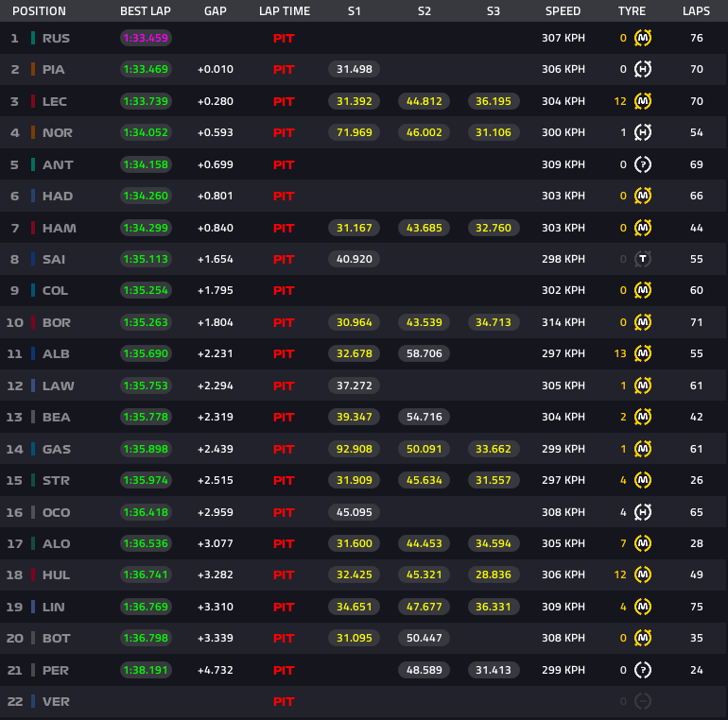728x720 pixels.
Task: Click HUL's S3 time 28.836
Action: click(x=494, y=575)
